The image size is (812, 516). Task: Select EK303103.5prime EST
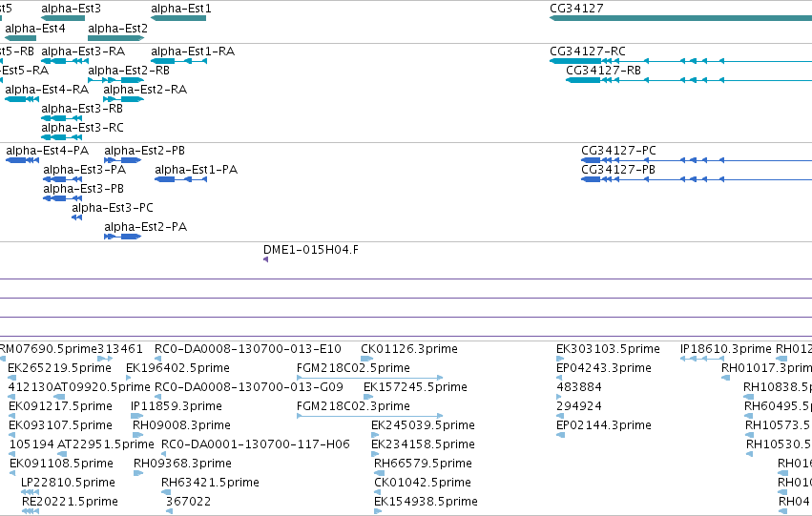[560, 358]
